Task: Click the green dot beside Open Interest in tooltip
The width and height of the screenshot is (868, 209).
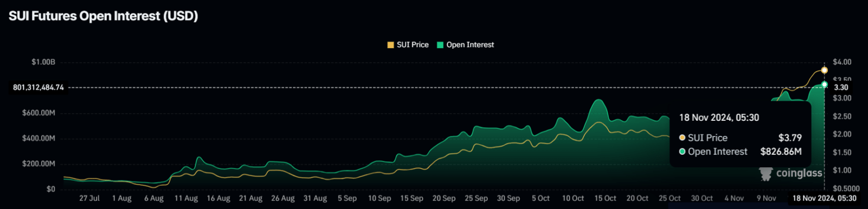Action: (682, 152)
